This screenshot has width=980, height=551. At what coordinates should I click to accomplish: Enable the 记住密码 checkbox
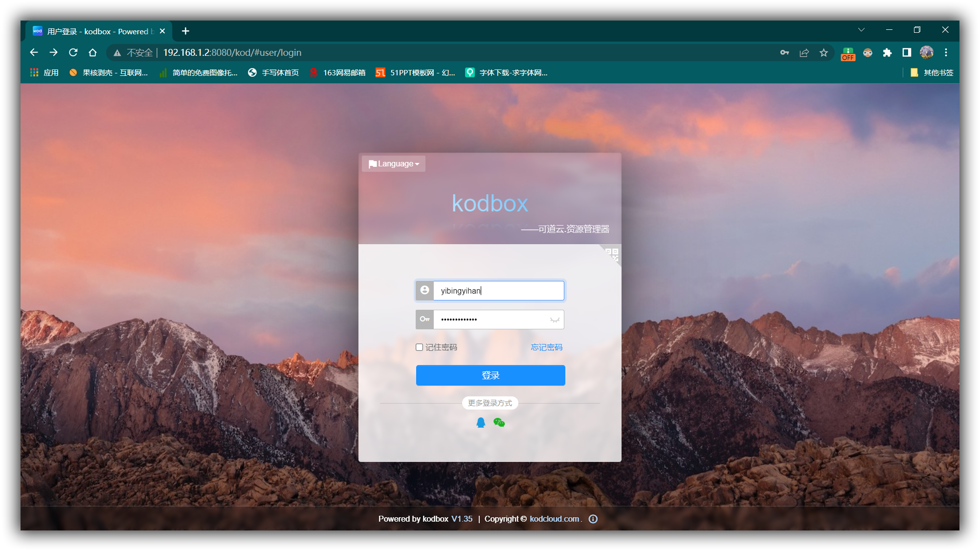(x=419, y=347)
